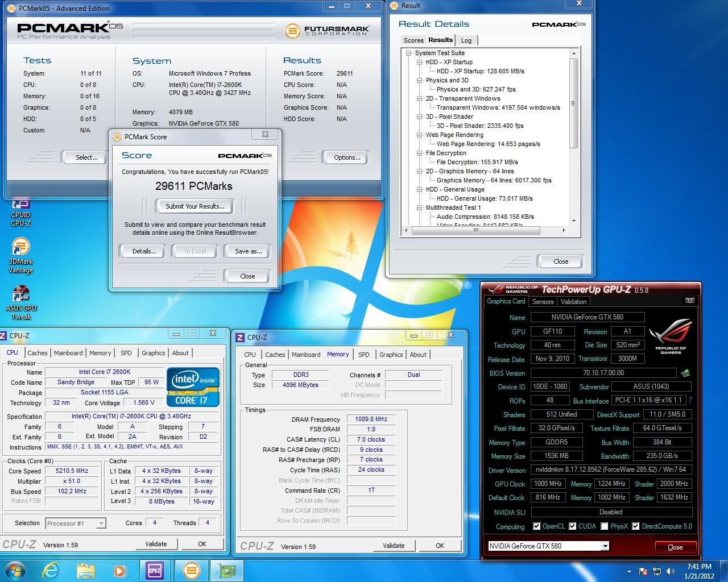The image size is (728, 582).
Task: Click the BIOS save chip icon in GPU-Z
Action: click(685, 373)
